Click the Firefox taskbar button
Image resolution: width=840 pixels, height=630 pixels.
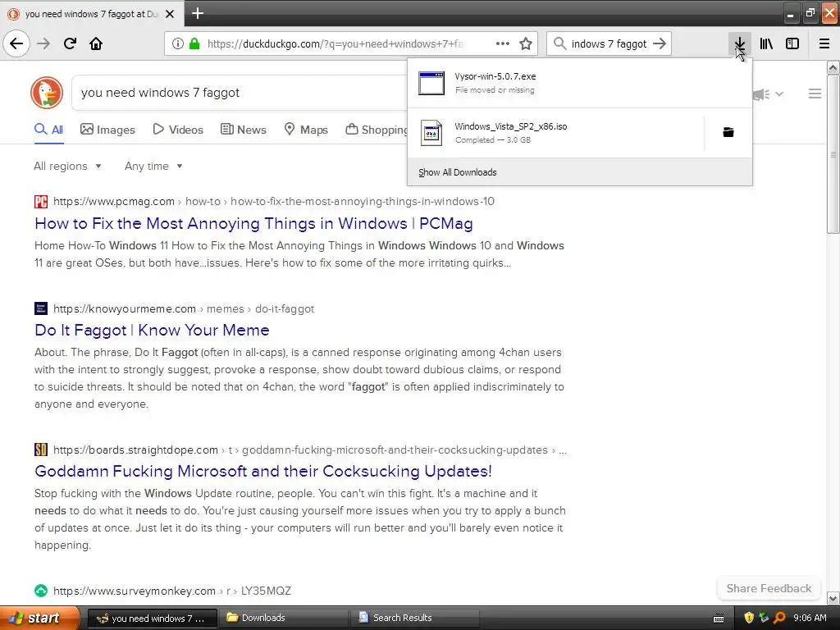(x=152, y=619)
